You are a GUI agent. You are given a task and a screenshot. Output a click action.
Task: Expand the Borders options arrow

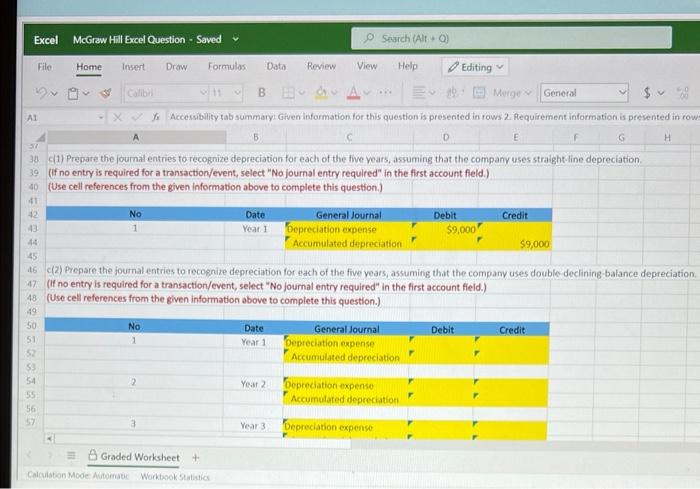(302, 93)
